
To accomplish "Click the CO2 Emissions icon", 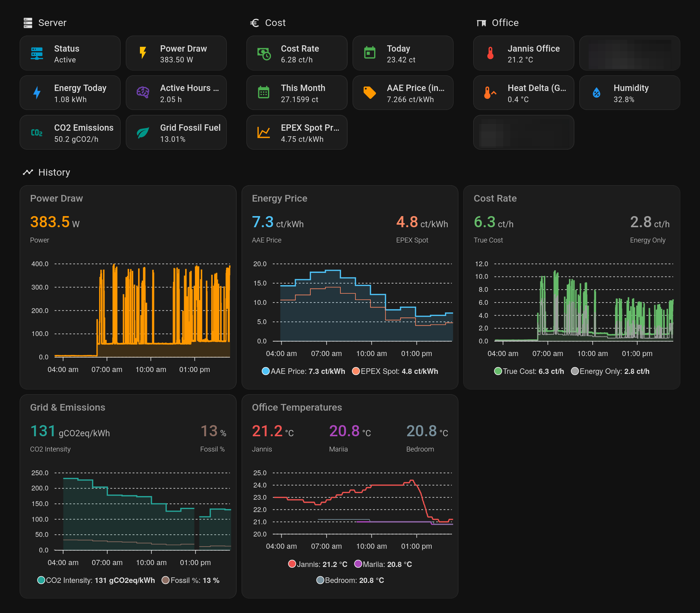I will click(x=37, y=133).
